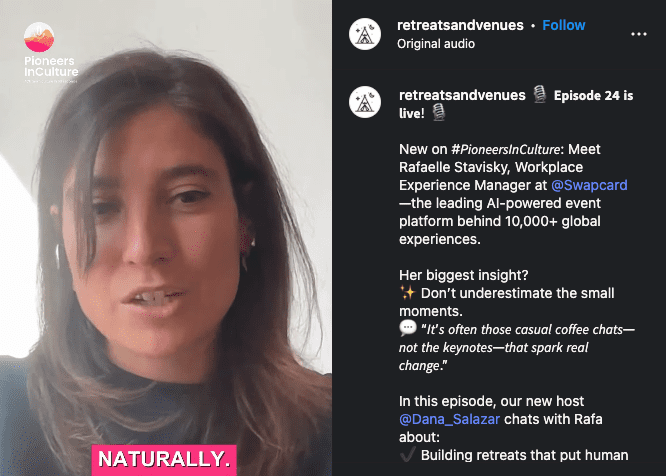This screenshot has height=476, width=666.
Task: Open the @Swapcard mention
Action: click(589, 185)
